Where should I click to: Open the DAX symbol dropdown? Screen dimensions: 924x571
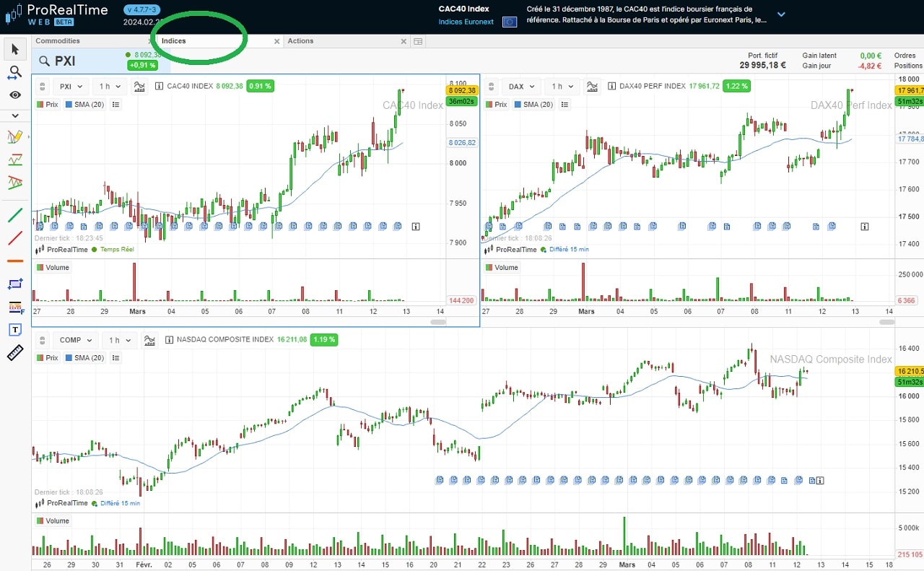click(522, 87)
